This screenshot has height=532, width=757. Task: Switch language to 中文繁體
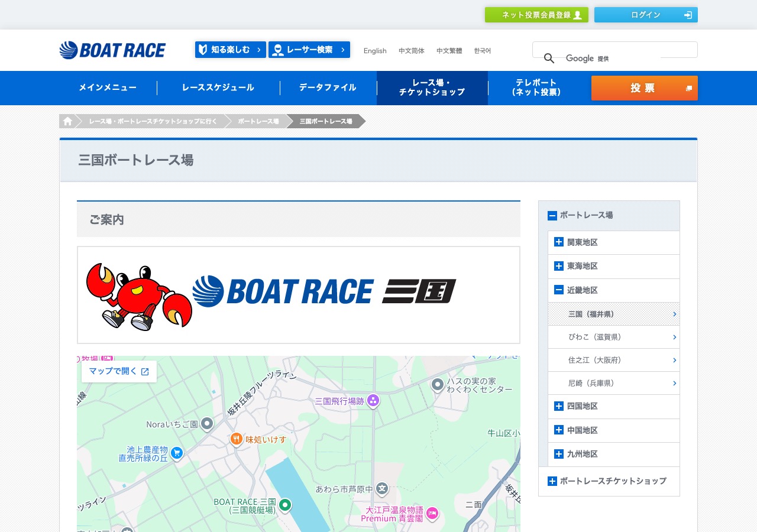449,51
